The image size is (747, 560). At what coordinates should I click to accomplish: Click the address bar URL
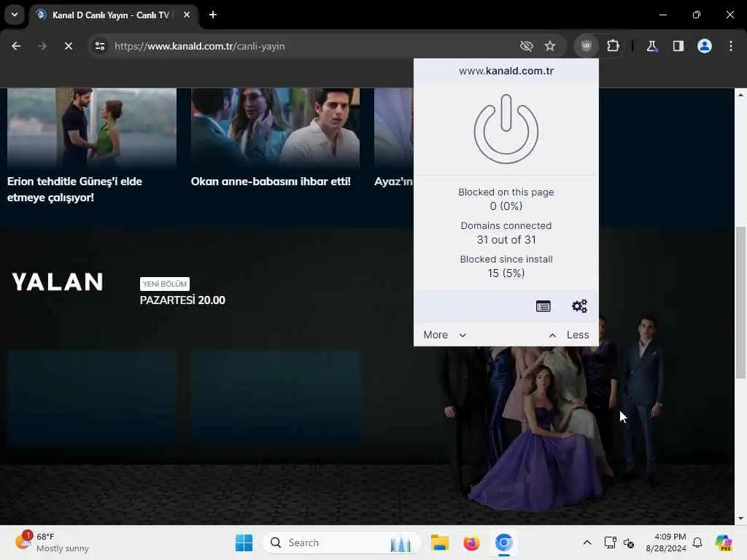(200, 46)
